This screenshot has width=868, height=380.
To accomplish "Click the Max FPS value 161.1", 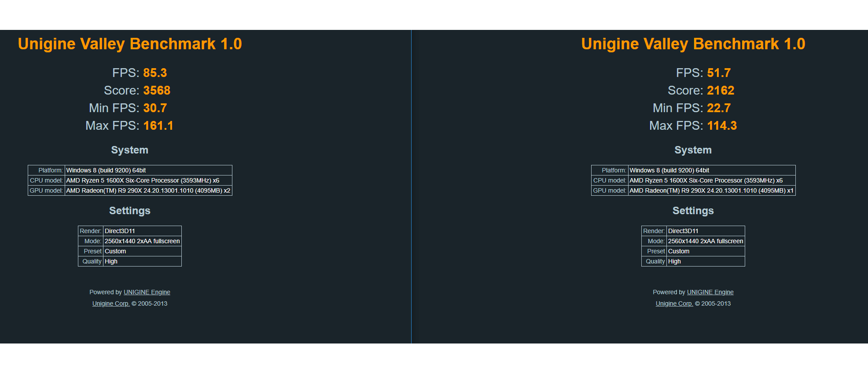I will click(158, 125).
